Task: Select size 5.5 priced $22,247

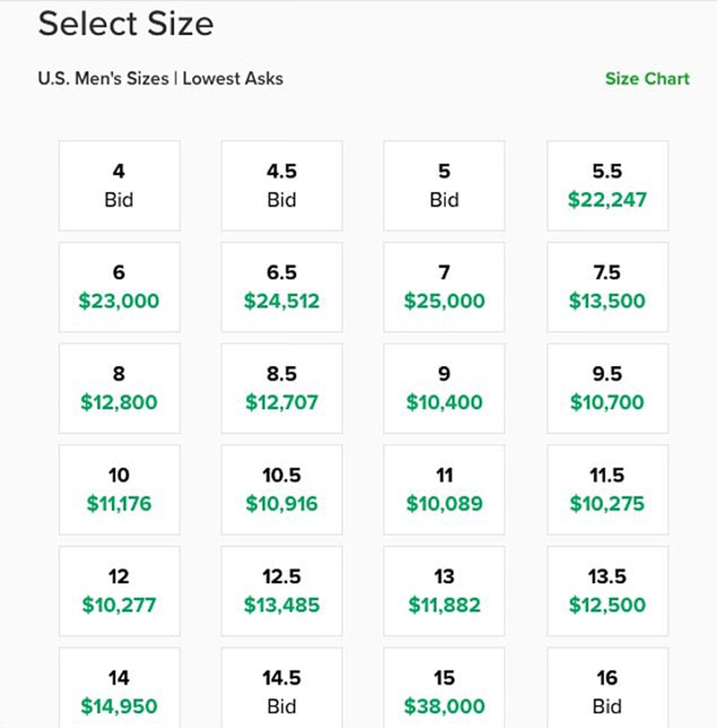Action: [x=607, y=185]
